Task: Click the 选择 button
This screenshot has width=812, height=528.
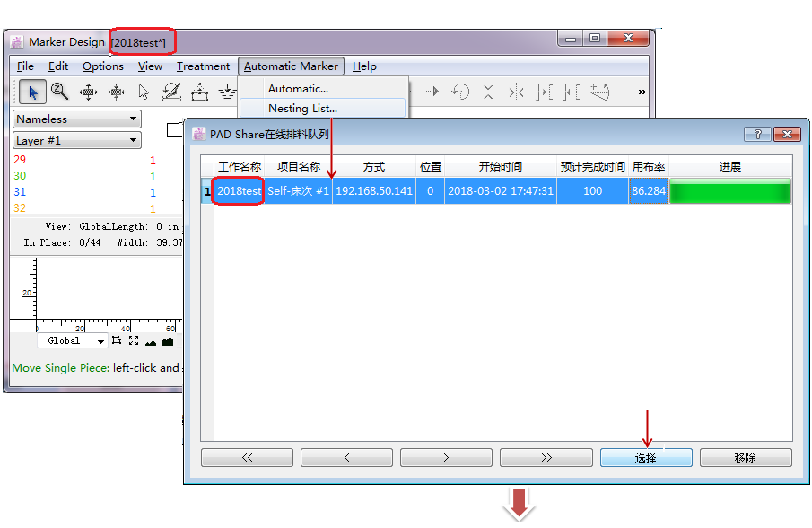Action: [646, 458]
